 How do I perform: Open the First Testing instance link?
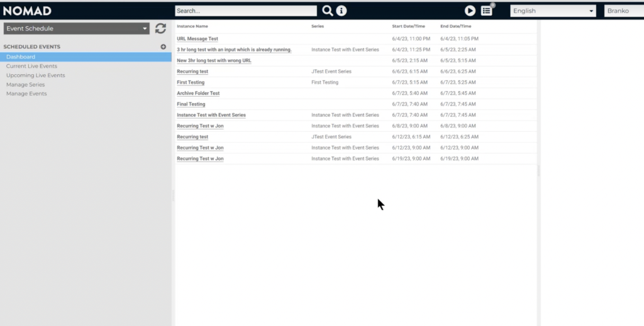pyautogui.click(x=191, y=82)
